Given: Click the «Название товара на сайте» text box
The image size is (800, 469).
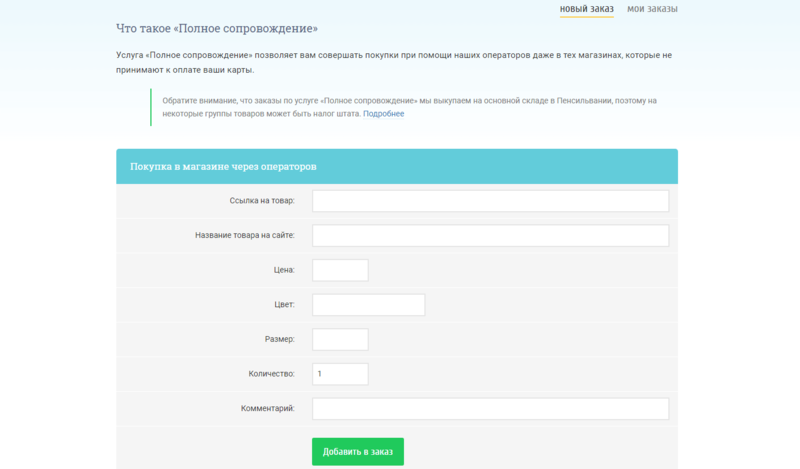Looking at the screenshot, I should [x=490, y=236].
